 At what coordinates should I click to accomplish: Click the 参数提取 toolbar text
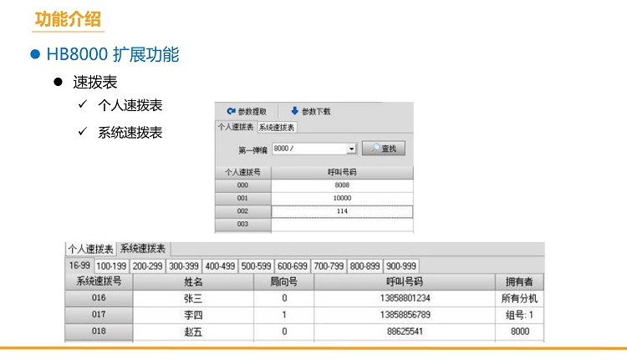tap(252, 111)
